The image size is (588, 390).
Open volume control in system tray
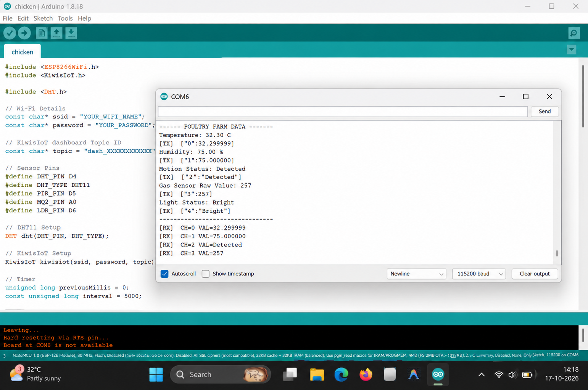[512, 375]
